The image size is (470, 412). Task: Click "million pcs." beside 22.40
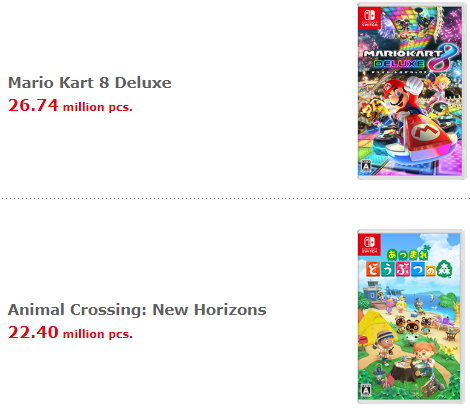tap(98, 334)
